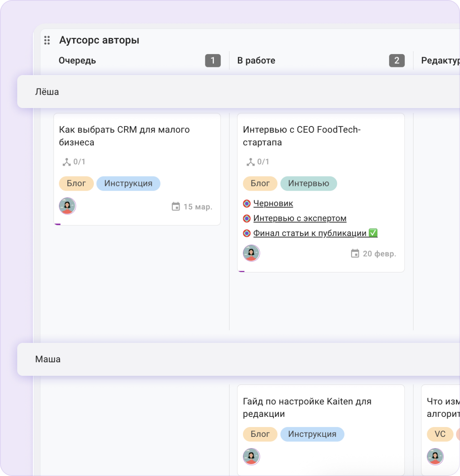Click the card count badge in Очередь column
The width and height of the screenshot is (460, 476).
pos(213,61)
